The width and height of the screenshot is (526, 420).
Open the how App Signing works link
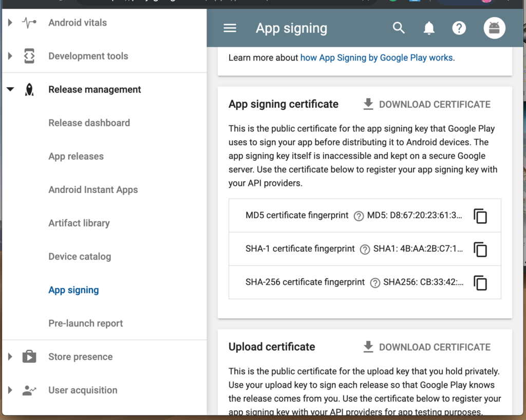[377, 58]
